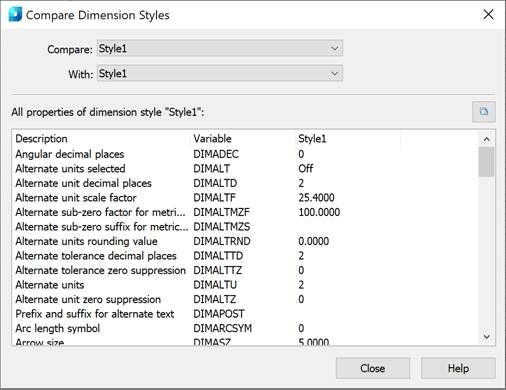
Task: Click the DIMALTMZS variable cell
Action: pos(221,227)
